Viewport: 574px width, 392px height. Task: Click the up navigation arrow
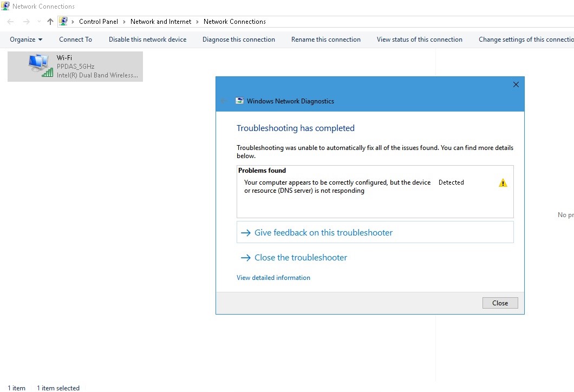pos(50,21)
